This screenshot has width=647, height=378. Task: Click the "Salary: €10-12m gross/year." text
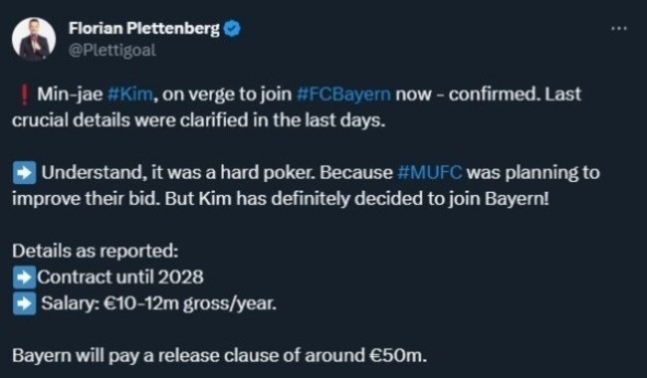point(159,304)
